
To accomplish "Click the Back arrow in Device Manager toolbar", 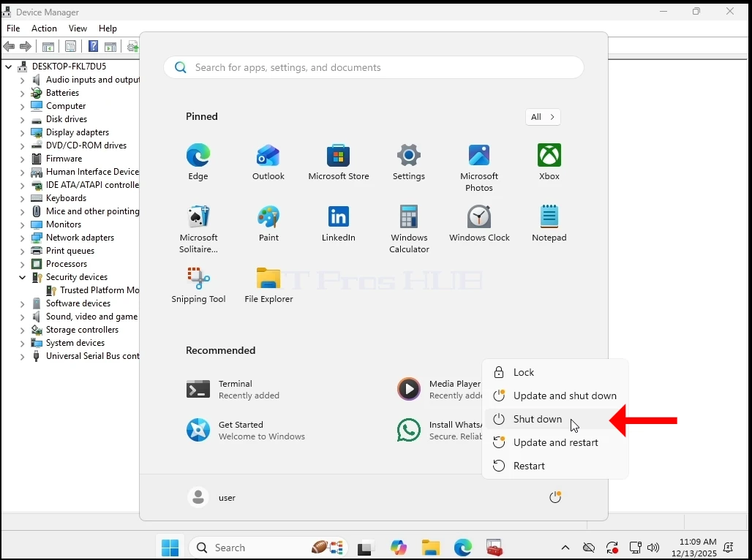I will click(9, 47).
